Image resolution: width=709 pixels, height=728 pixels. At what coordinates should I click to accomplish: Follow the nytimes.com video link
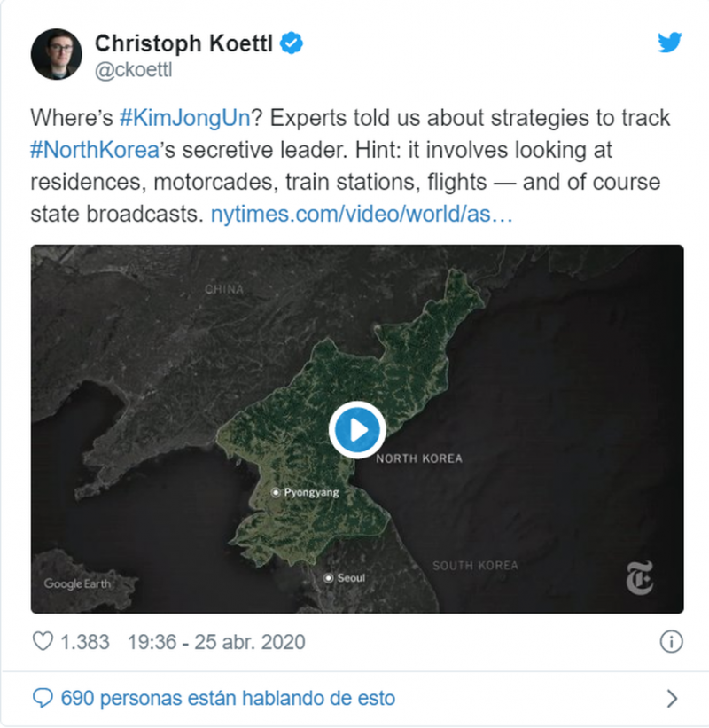pyautogui.click(x=362, y=214)
